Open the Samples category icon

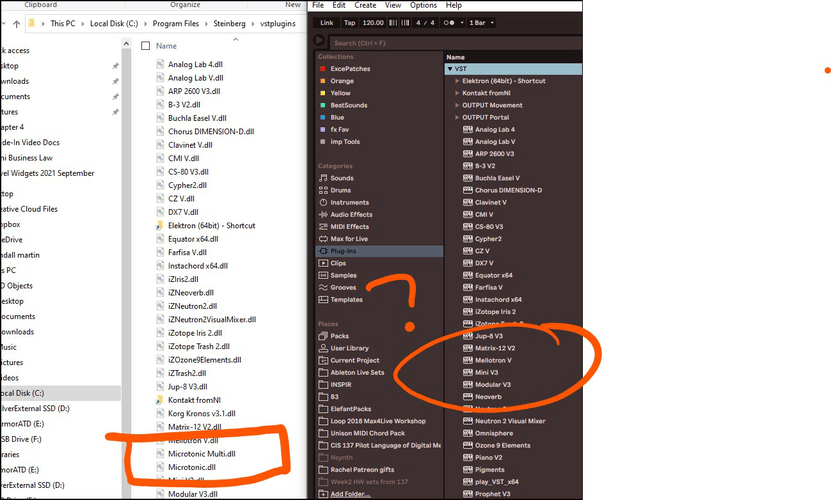click(323, 276)
